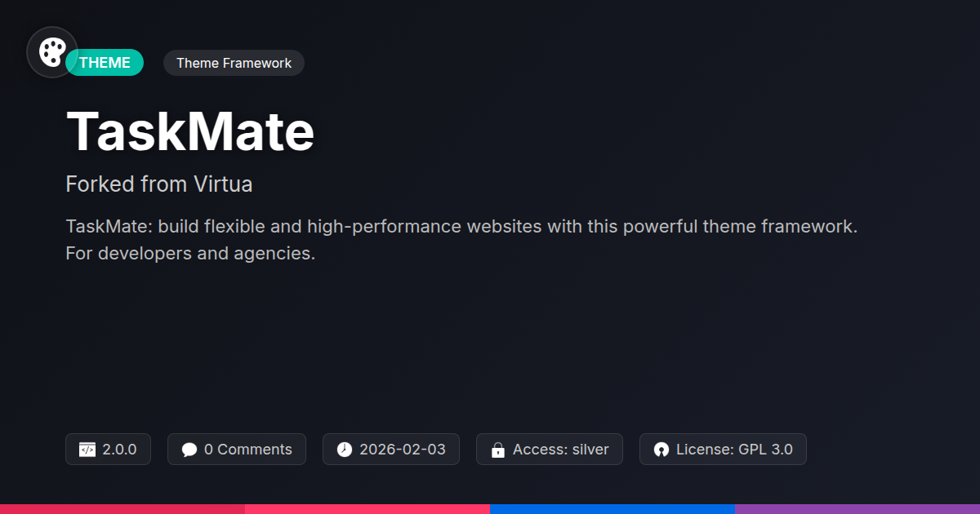Select the green THEME badge

tap(106, 63)
